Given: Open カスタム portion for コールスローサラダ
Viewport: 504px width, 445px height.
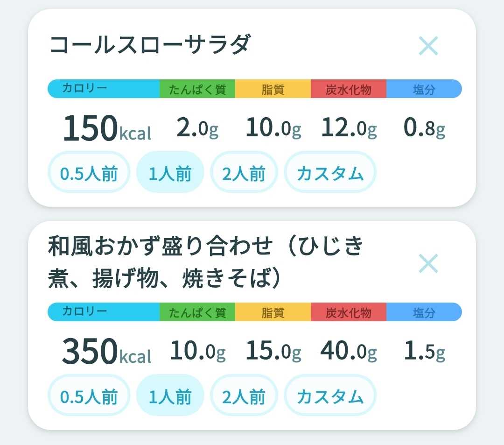Looking at the screenshot, I should click(x=330, y=172).
